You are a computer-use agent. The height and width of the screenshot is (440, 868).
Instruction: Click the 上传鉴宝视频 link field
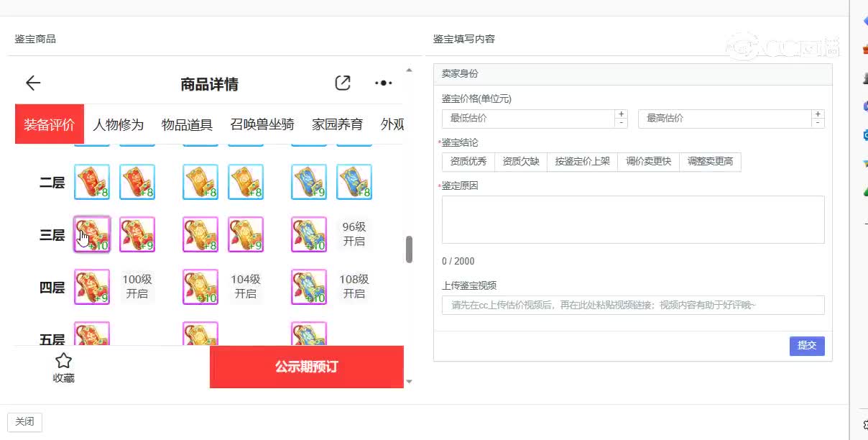pos(633,305)
